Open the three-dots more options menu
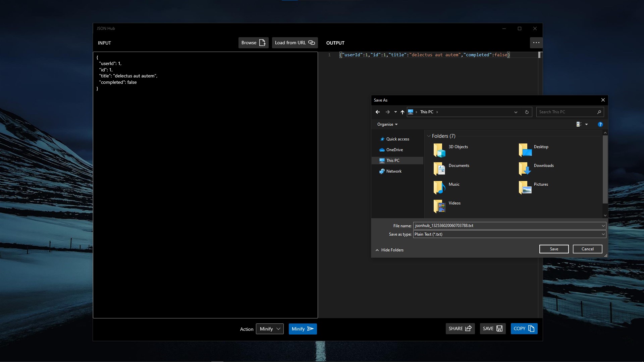Screen dimensions: 644x362 tap(536, 43)
